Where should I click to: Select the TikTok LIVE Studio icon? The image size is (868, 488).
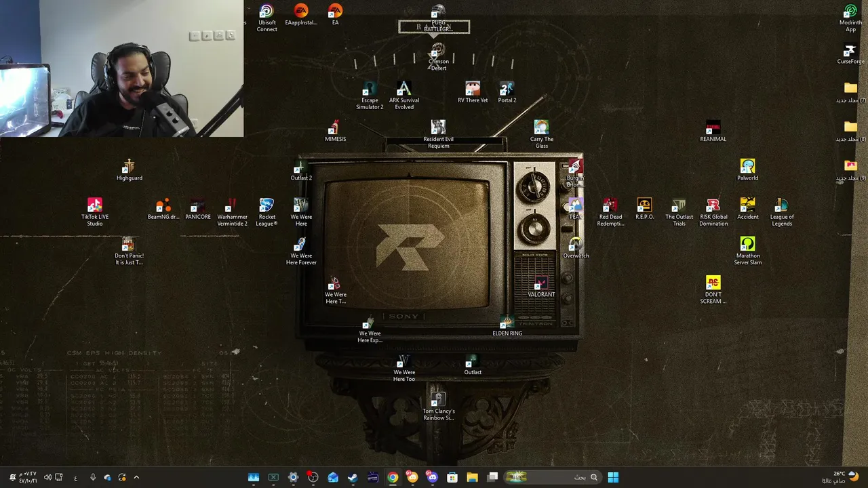(95, 213)
